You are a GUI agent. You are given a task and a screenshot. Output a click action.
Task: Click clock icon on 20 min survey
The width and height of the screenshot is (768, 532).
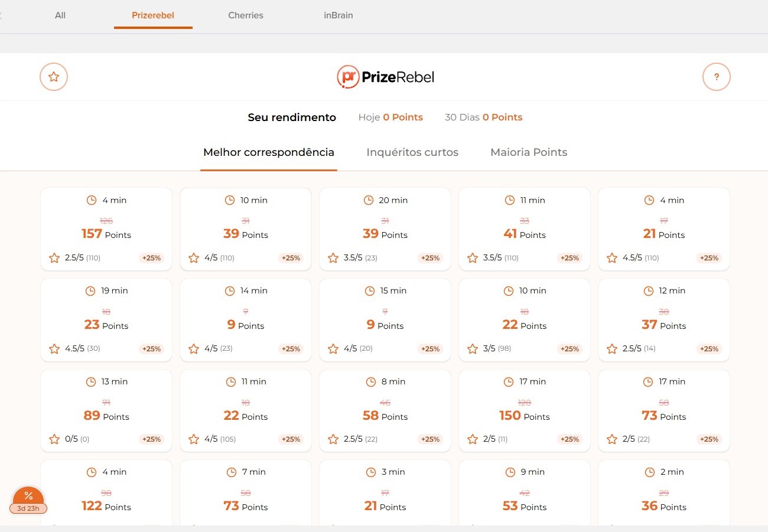(x=370, y=200)
